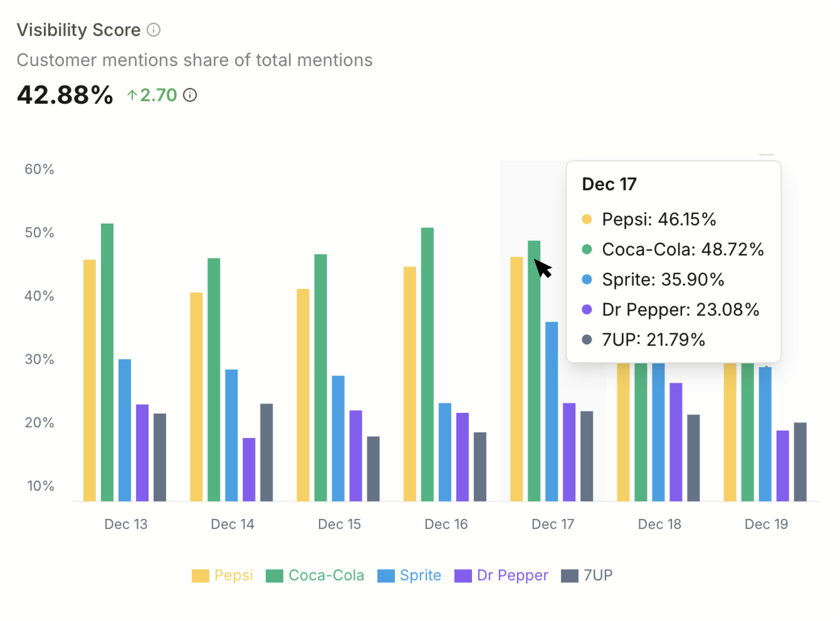Click the blue Sprite dot in the tooltip
The width and height of the screenshot is (840, 621).
(587, 279)
